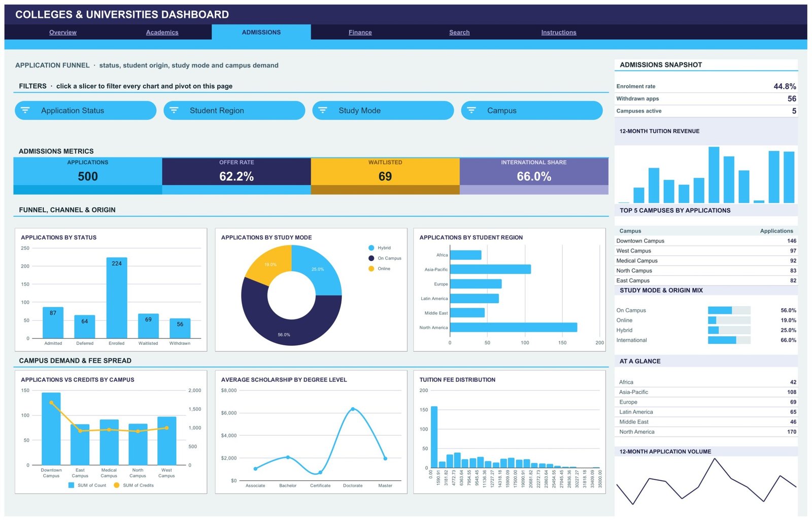Select the Medical Campus table row
Image resolution: width=812 pixels, height=521 pixels.
click(x=706, y=260)
